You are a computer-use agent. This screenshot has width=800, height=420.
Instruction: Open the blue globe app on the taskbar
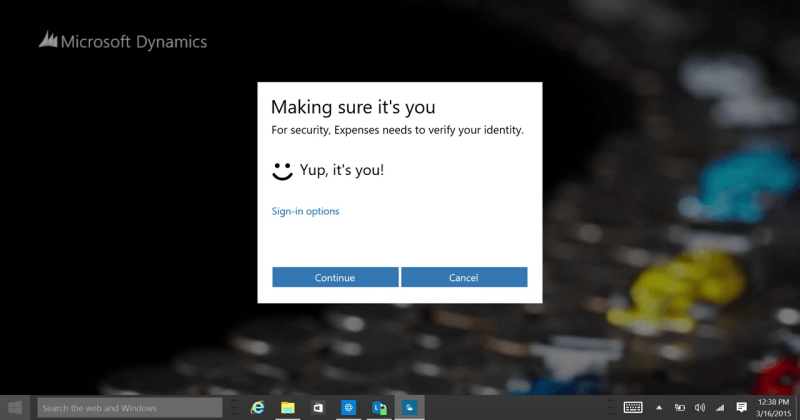pyautogui.click(x=348, y=407)
